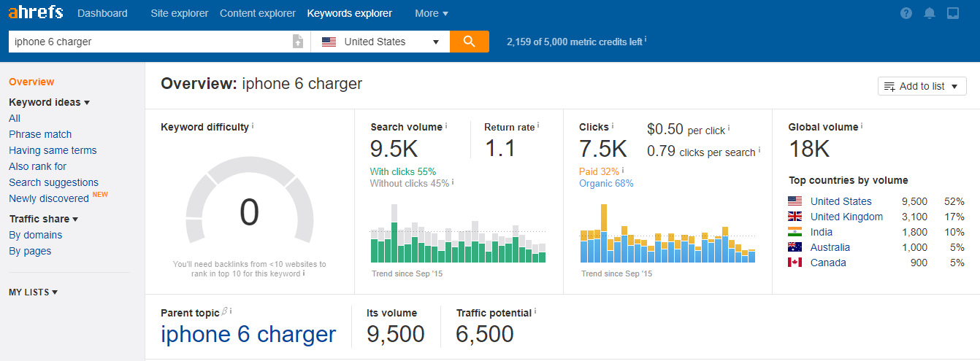
Task: Open All keyword ideas
Action: (15, 118)
